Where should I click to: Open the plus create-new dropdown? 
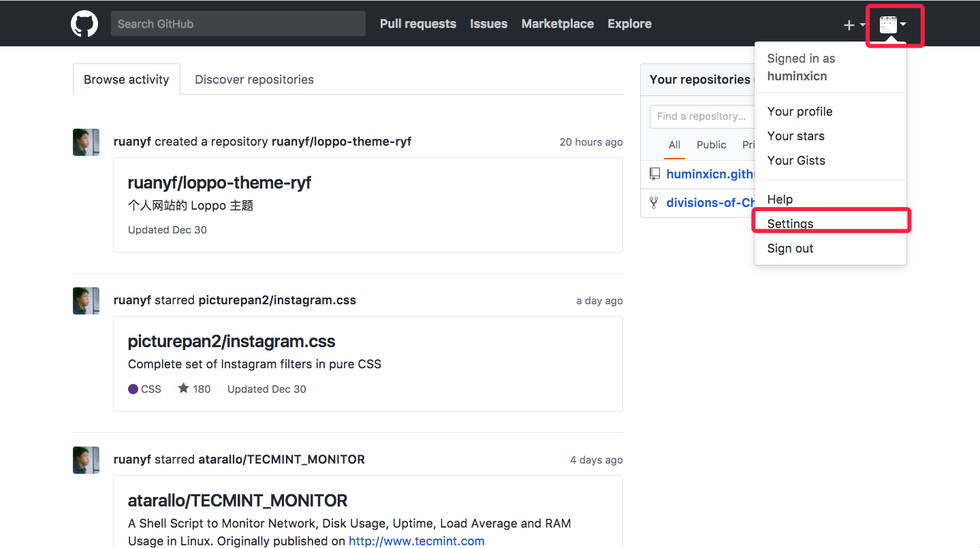(854, 25)
